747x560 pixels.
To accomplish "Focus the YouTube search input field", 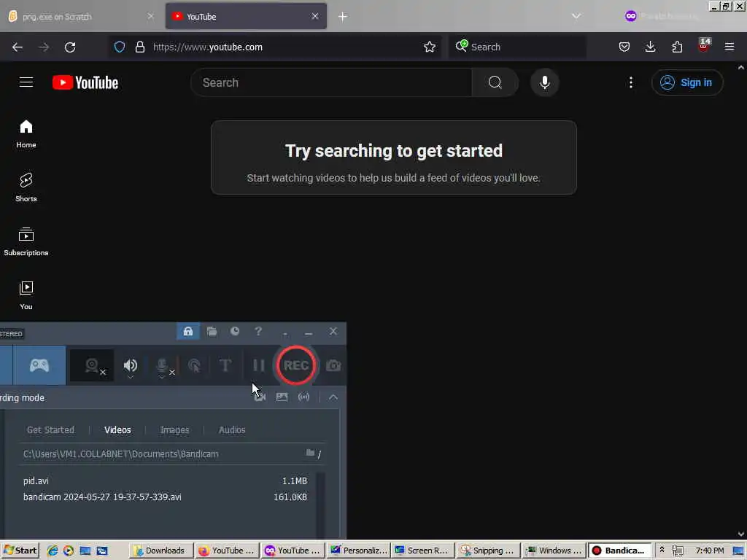I will tap(332, 82).
